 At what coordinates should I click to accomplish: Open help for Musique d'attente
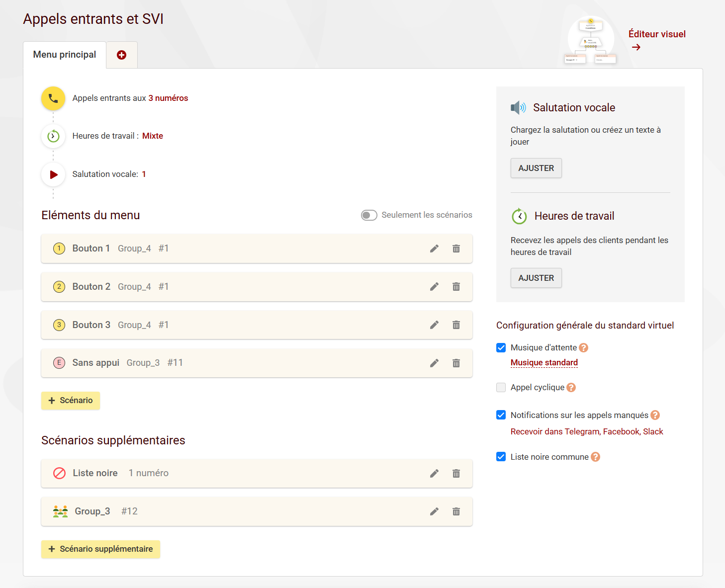584,348
